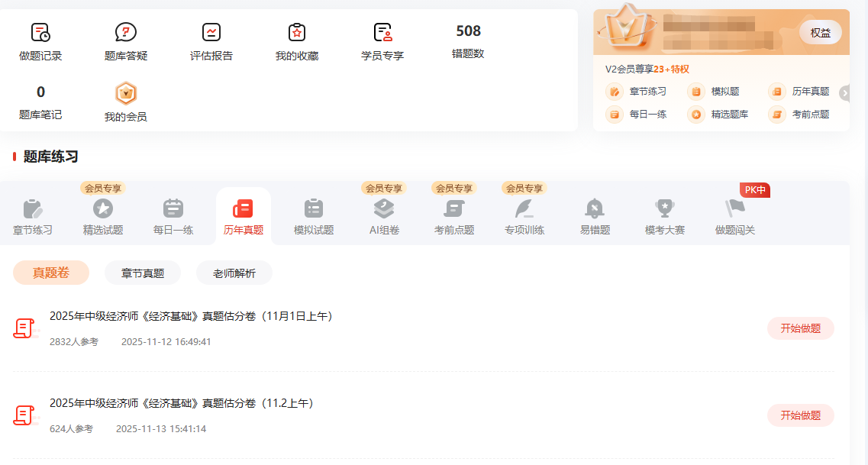Click the 权益 benefits button
Screen dimensions: 868x465
(820, 33)
